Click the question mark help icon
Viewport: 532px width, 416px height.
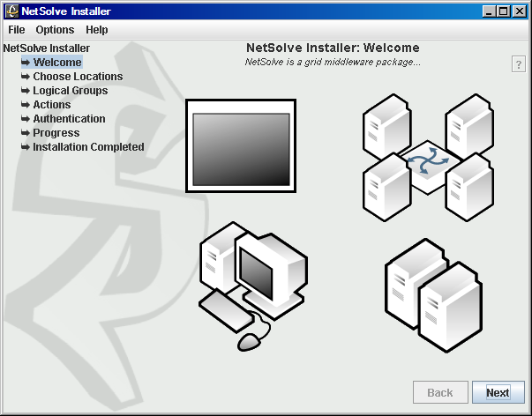pos(518,64)
